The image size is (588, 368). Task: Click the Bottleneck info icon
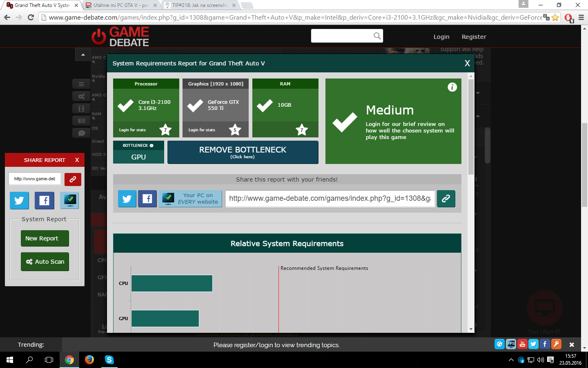tap(151, 146)
